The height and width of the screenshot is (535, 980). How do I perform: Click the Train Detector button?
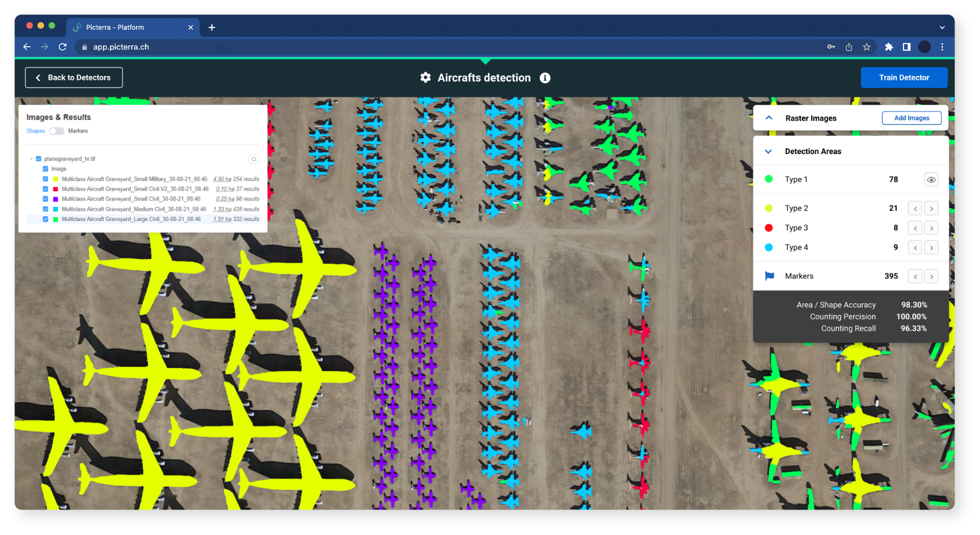pyautogui.click(x=904, y=78)
